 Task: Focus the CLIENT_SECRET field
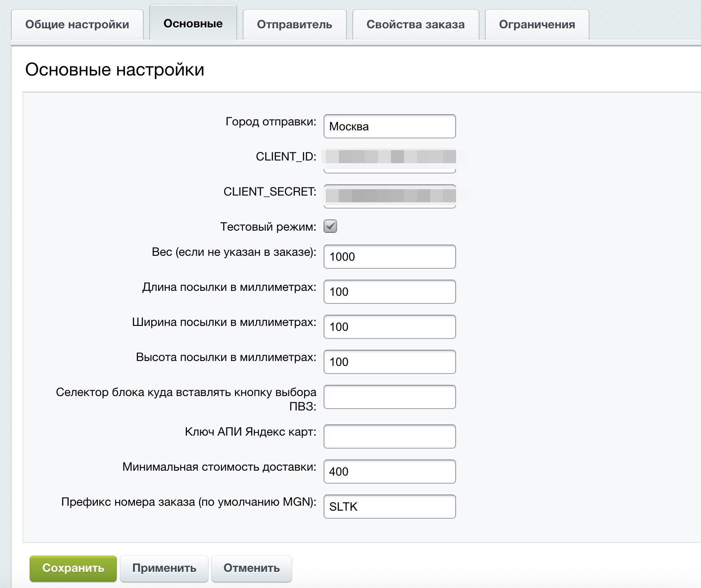point(389,196)
